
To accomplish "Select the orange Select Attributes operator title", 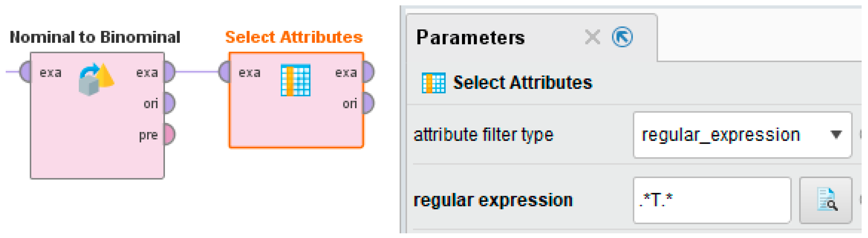I will tap(294, 37).
